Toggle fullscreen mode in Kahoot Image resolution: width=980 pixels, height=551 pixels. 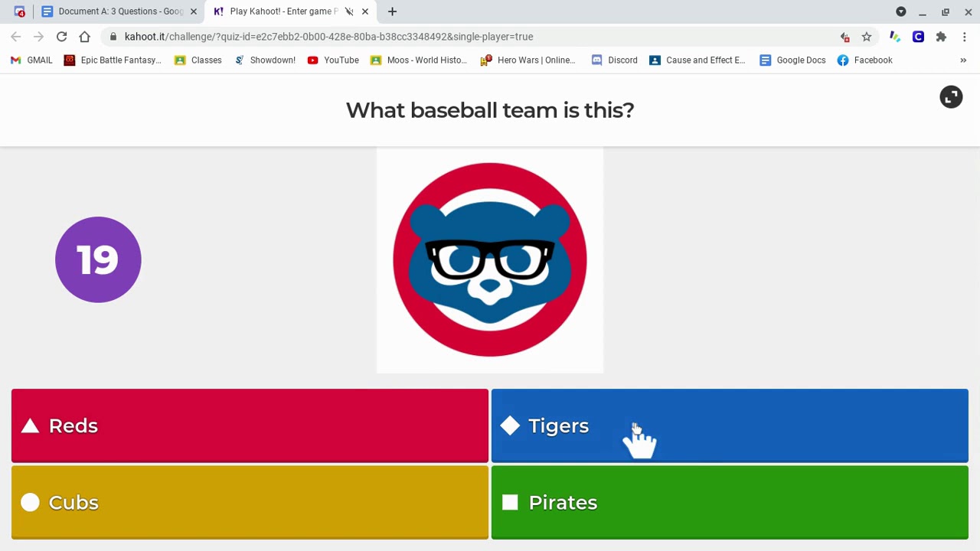pos(951,97)
